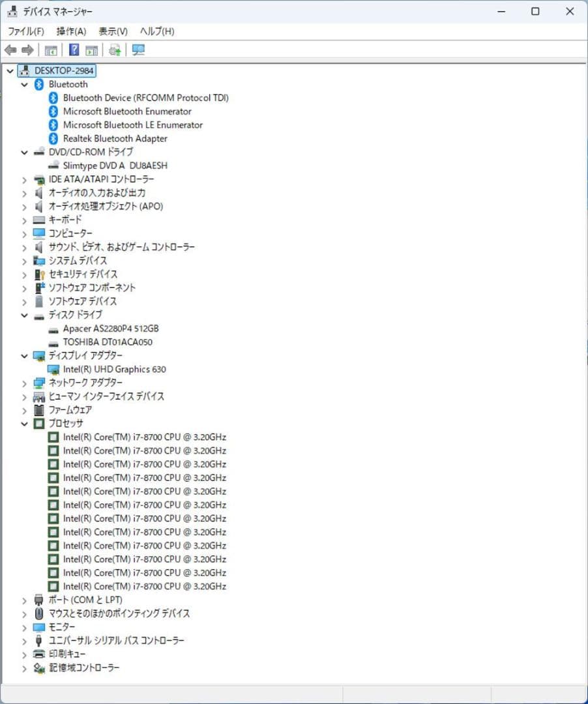This screenshot has height=704, width=588.
Task: Select the Slimtype DVD A DU8AESH drive
Action: [115, 165]
